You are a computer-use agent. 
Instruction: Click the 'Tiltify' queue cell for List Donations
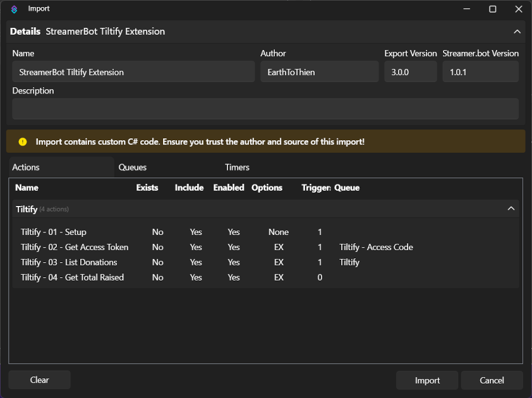tap(349, 262)
